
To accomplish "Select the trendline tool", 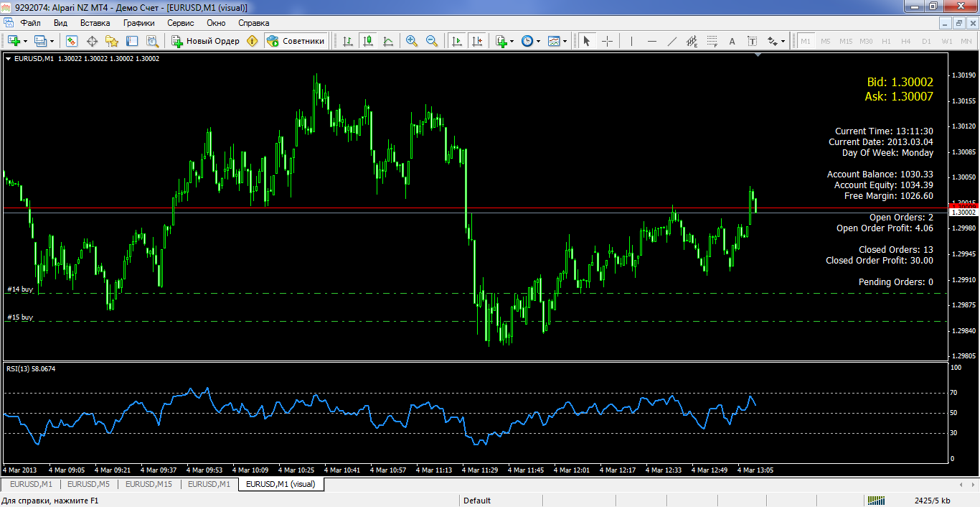I will (x=672, y=41).
